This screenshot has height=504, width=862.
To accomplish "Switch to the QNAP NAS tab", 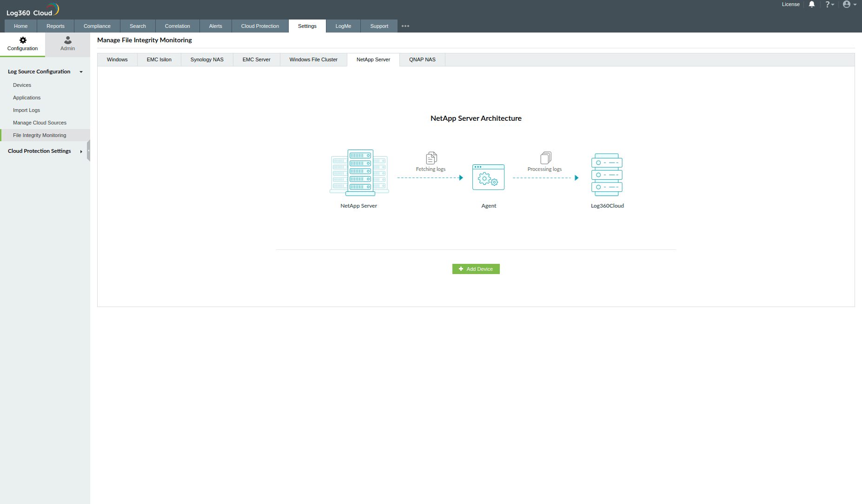I will point(422,59).
